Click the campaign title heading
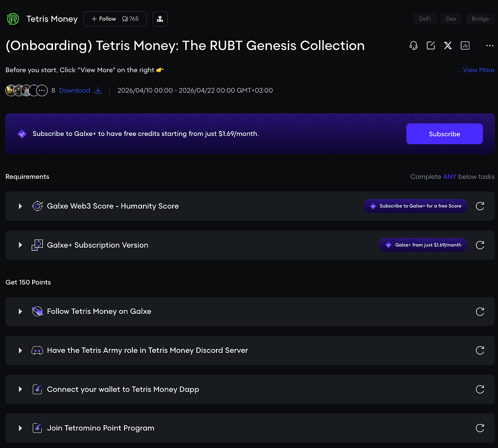Image resolution: width=498 pixels, height=448 pixels. (x=185, y=46)
